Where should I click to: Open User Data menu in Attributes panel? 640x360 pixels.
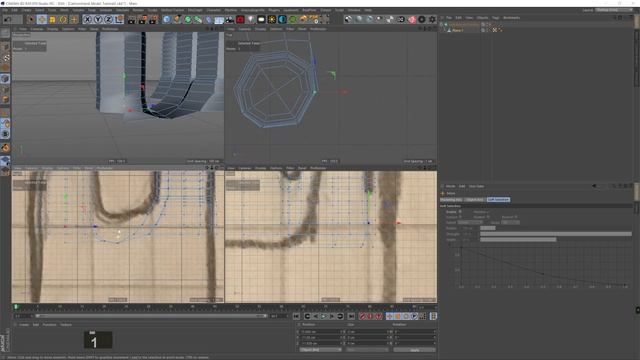[476, 186]
